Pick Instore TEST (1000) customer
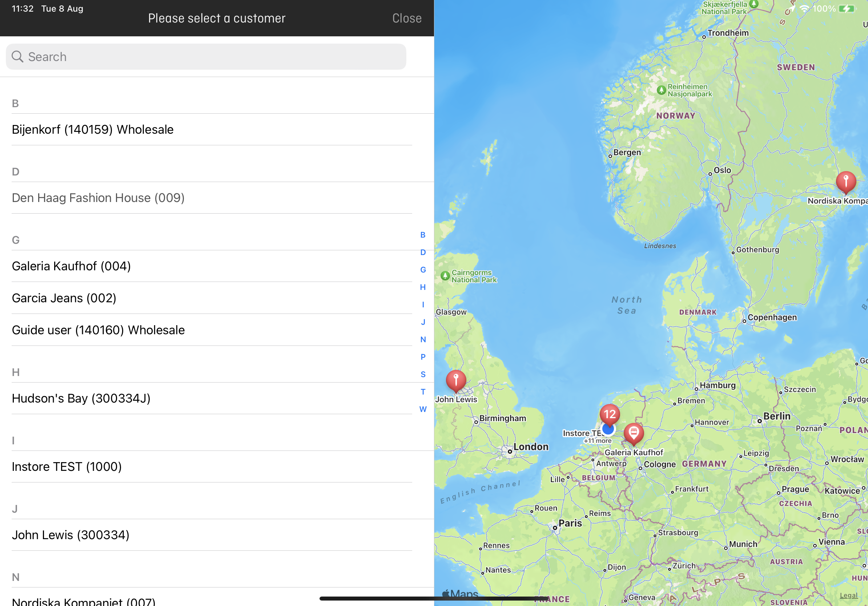868x606 pixels. coord(67,466)
